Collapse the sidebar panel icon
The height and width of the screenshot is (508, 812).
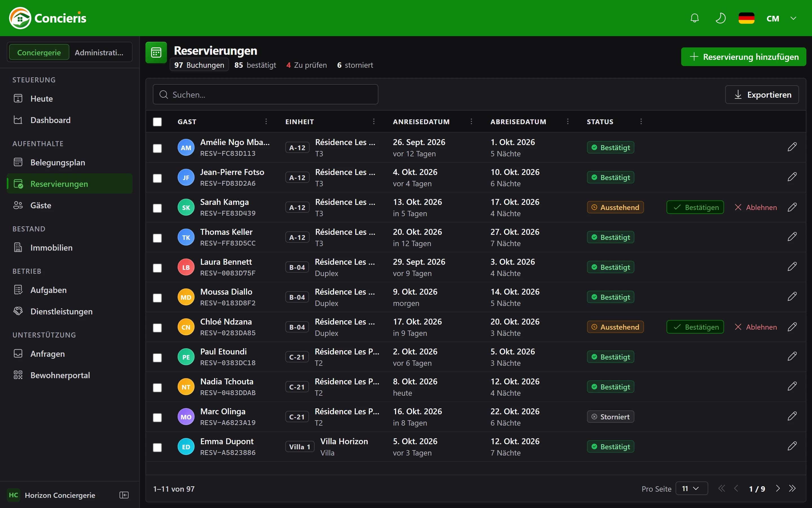124,495
